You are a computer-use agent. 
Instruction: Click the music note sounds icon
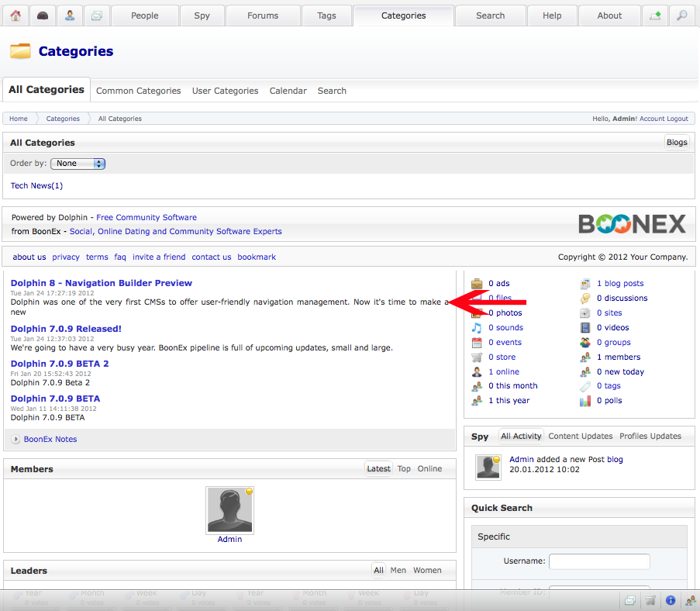point(477,328)
